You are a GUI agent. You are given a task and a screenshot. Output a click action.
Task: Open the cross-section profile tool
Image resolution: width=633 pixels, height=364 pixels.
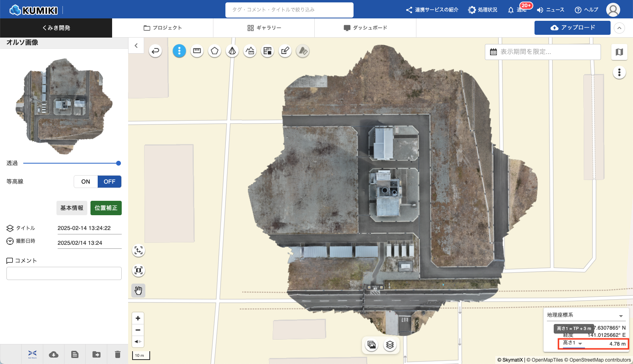click(250, 51)
